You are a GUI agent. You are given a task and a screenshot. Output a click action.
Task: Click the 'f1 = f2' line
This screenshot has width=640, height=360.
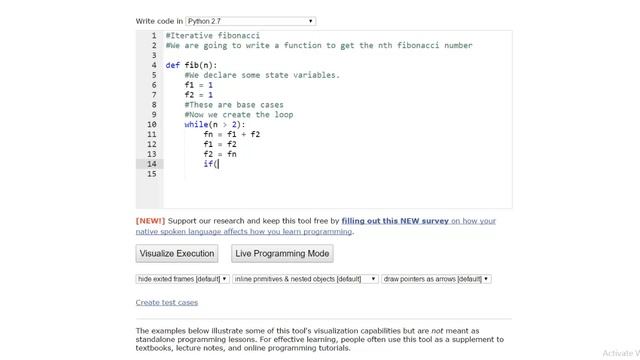220,144
